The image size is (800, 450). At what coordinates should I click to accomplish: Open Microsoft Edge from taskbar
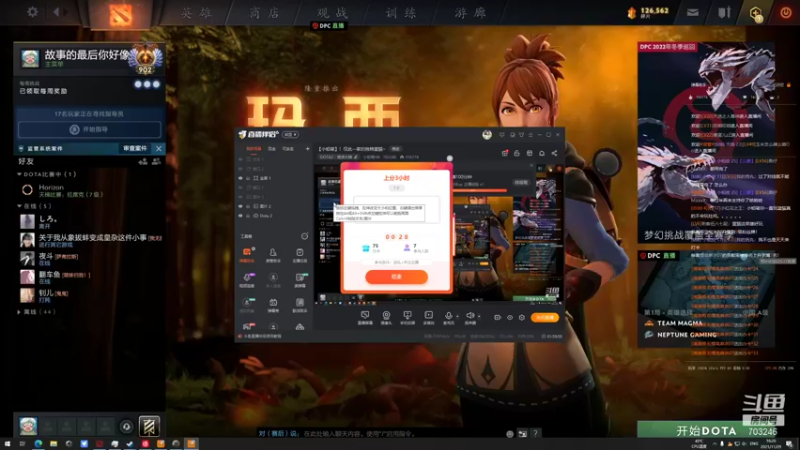38,444
